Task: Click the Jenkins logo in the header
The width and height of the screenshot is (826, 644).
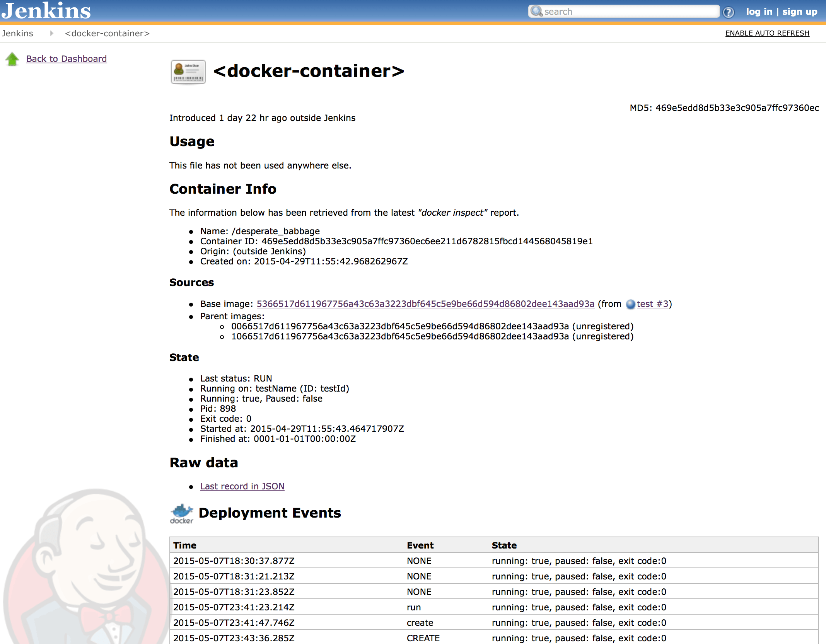Action: tap(46, 10)
